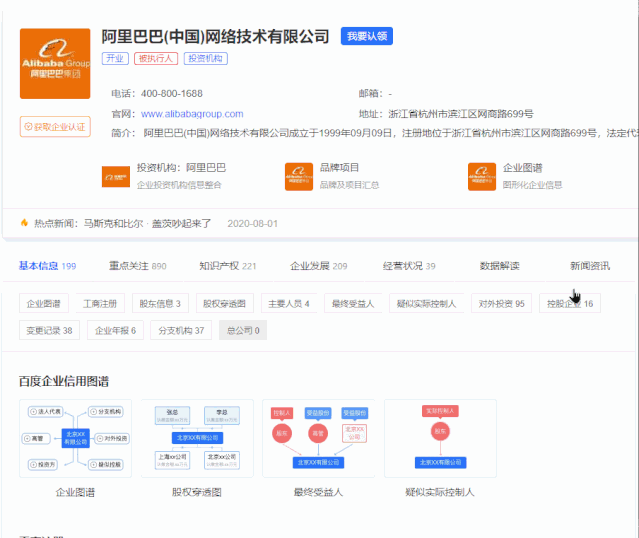
Task: Click the phone number 400-800-1688
Action: [x=172, y=94]
